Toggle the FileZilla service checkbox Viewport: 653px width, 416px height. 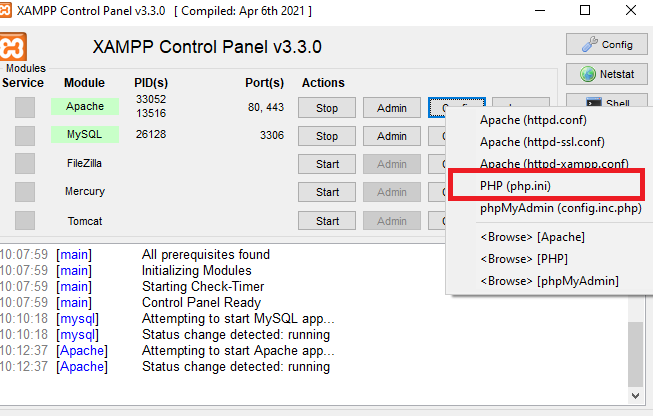(x=25, y=163)
